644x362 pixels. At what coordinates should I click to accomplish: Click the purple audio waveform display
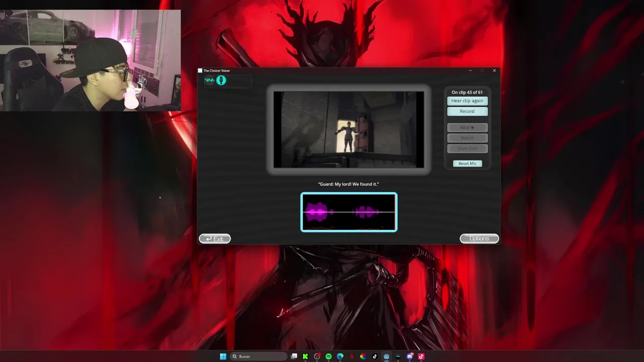pos(349,212)
